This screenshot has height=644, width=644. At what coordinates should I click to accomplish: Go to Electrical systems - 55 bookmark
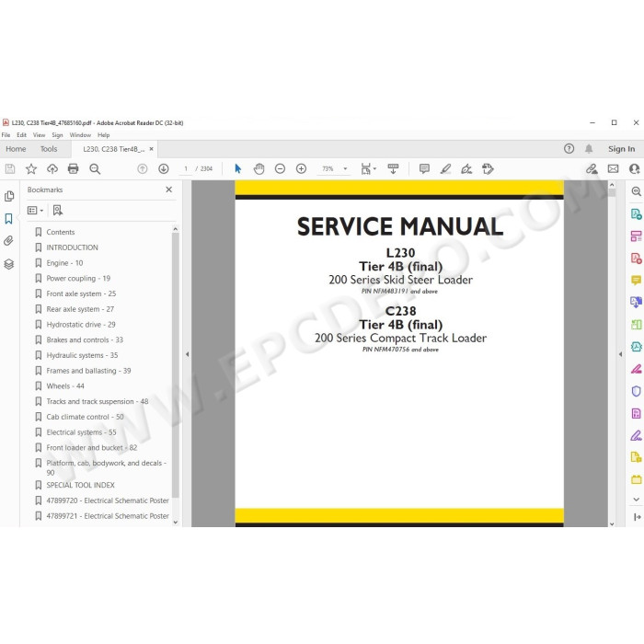coord(81,432)
